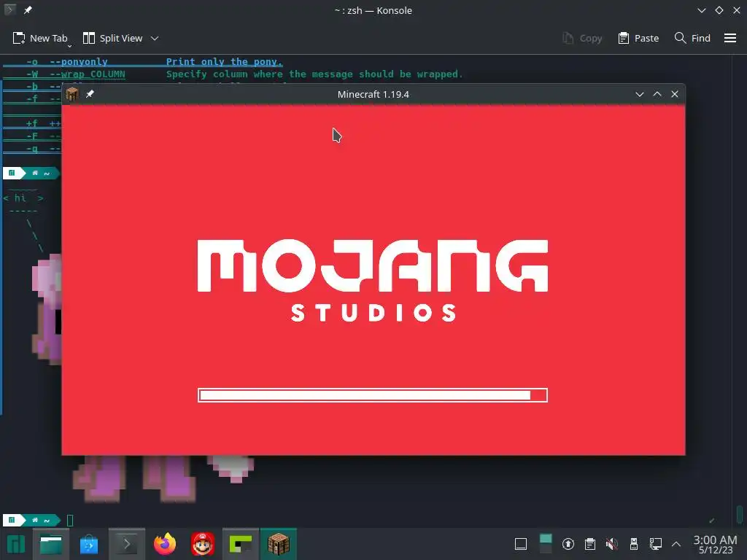
Task: Click the Copy button in Konsole
Action: pos(581,39)
